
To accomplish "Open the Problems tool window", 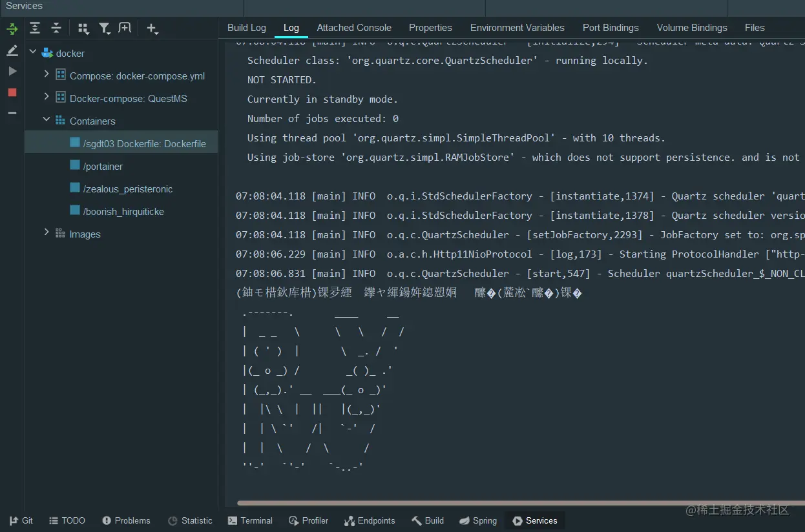I will pos(126,520).
